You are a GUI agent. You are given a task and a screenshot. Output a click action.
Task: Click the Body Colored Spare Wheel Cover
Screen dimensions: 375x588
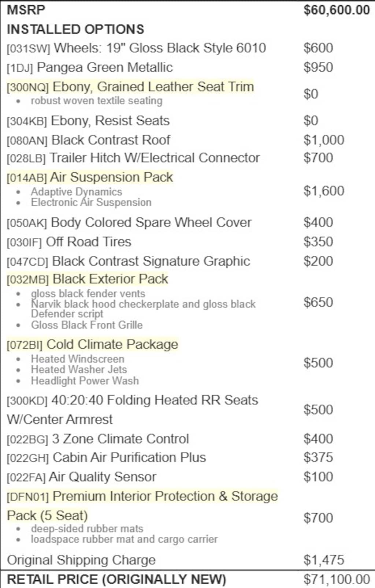pos(151,222)
